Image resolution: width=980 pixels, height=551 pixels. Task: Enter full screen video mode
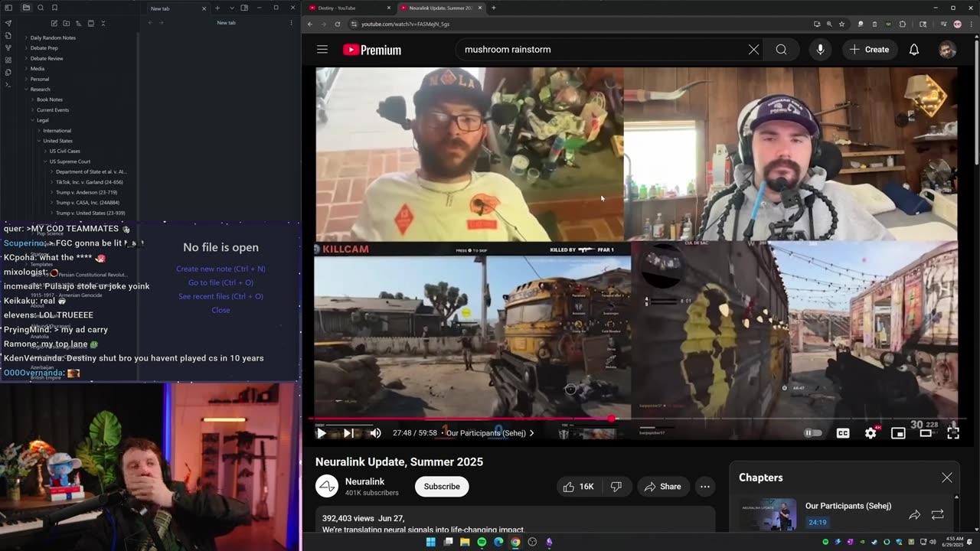click(953, 433)
